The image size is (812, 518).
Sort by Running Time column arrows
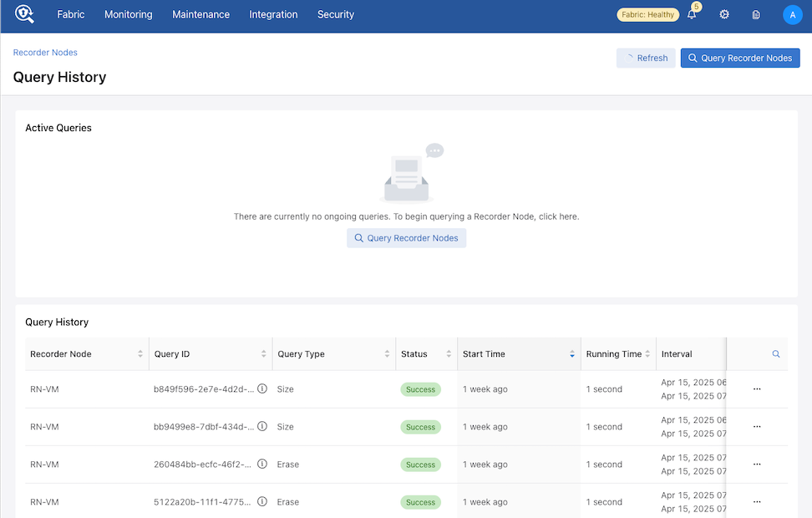(x=647, y=353)
